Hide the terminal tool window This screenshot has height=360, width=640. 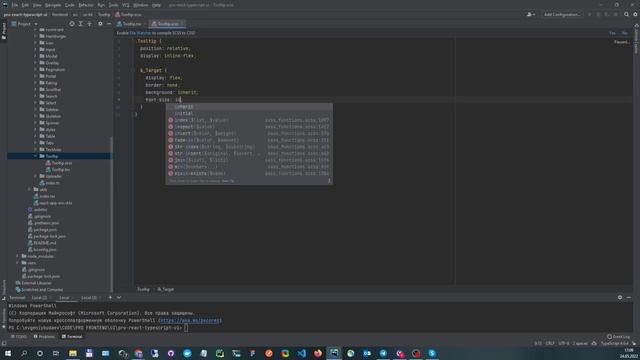tap(629, 298)
